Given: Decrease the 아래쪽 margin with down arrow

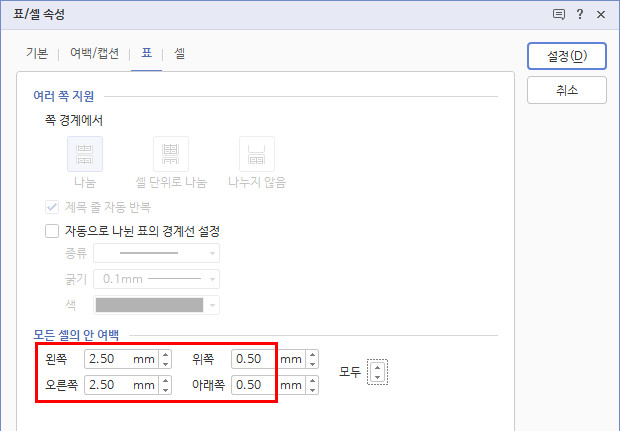Looking at the screenshot, I should [312, 390].
